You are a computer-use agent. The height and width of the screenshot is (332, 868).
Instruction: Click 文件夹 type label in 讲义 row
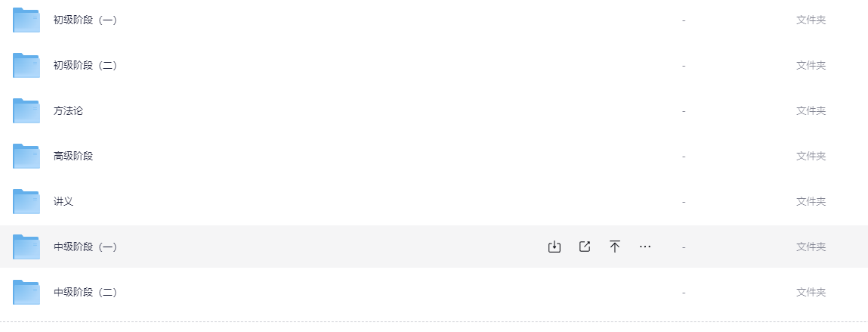click(811, 202)
